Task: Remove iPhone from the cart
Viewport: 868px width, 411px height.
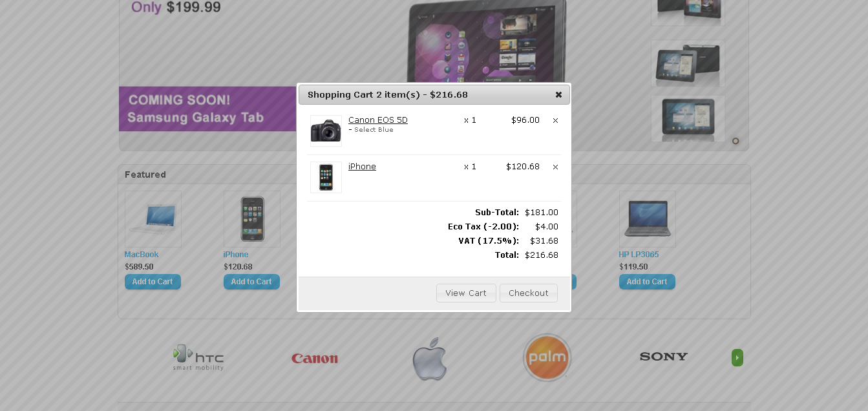Action: 555,167
